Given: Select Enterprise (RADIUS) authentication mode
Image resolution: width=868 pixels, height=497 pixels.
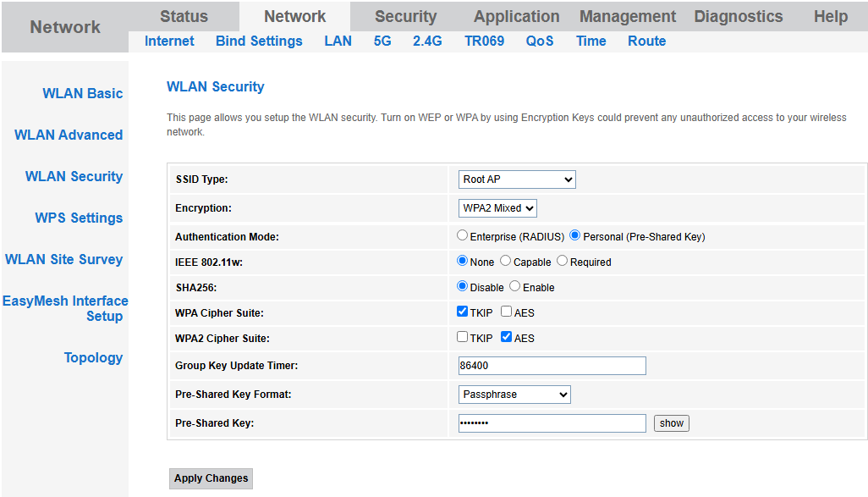Looking at the screenshot, I should pyautogui.click(x=462, y=236).
